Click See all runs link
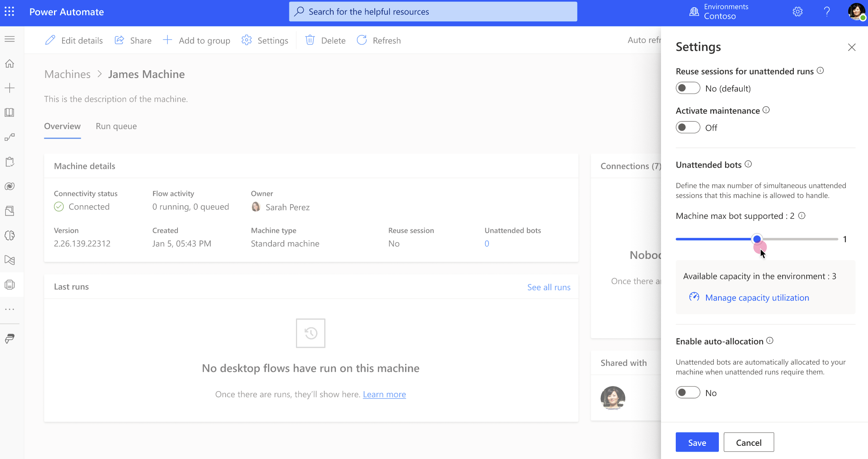Viewport: 868px width, 459px height. click(549, 287)
